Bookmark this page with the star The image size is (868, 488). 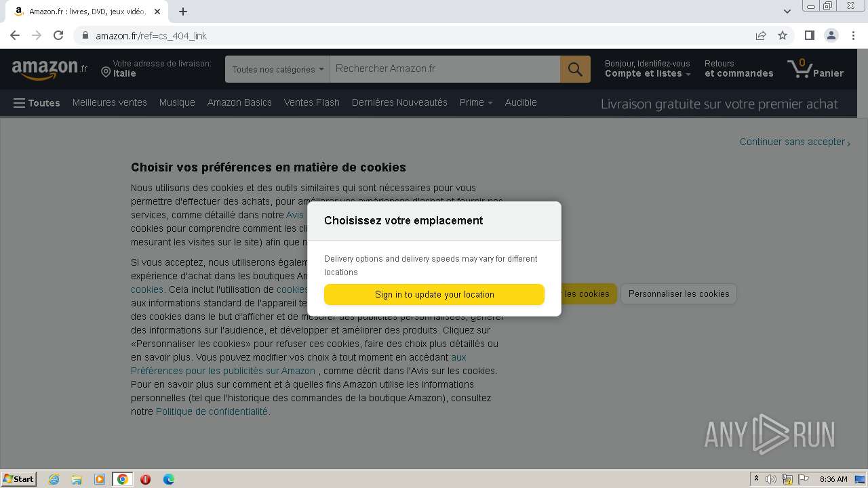783,35
